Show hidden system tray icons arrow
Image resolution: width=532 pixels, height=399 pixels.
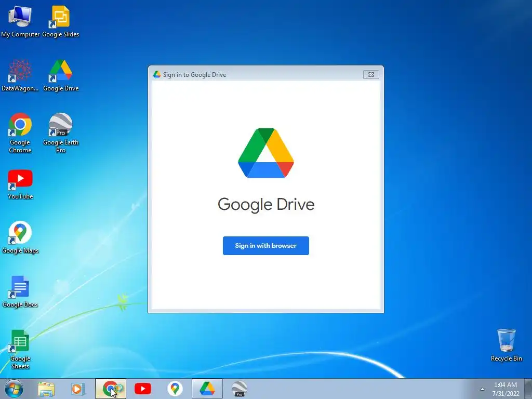[x=482, y=389]
